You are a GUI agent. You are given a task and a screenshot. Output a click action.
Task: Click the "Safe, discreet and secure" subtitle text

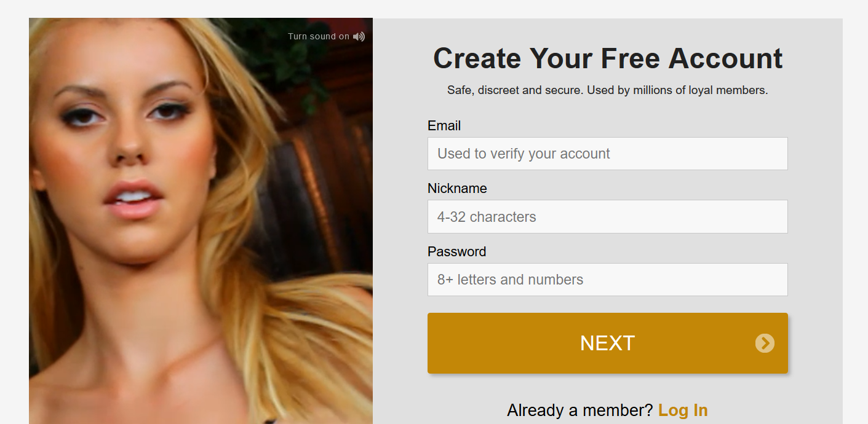coord(608,90)
